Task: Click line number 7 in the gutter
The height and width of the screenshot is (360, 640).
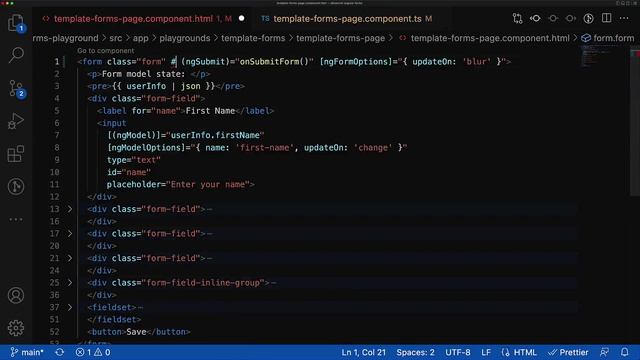Action: click(57, 135)
